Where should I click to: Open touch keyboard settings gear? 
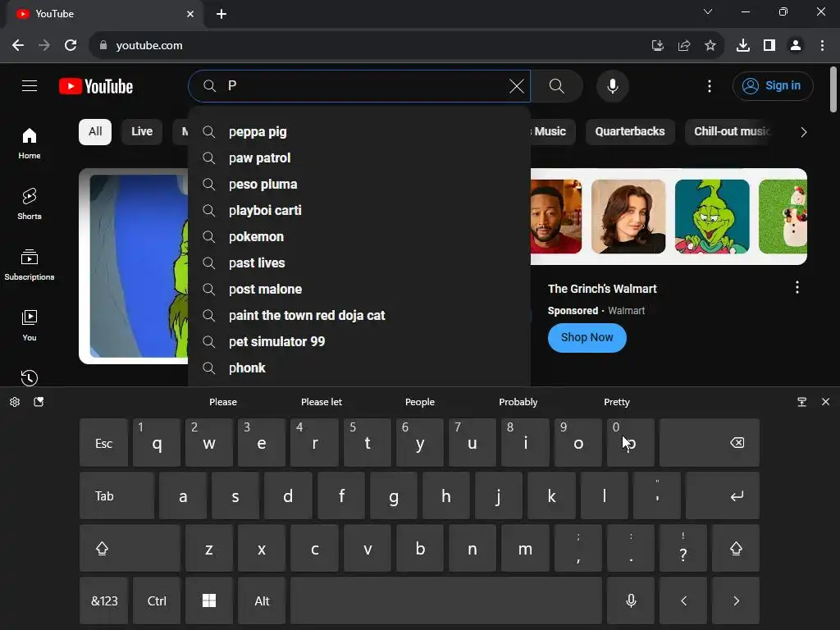(15, 402)
